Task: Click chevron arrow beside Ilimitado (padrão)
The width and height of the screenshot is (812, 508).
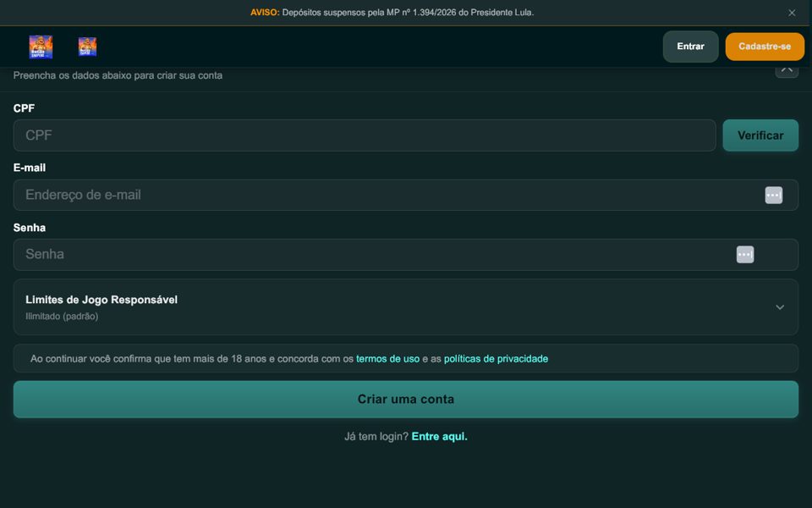Action: (x=779, y=307)
